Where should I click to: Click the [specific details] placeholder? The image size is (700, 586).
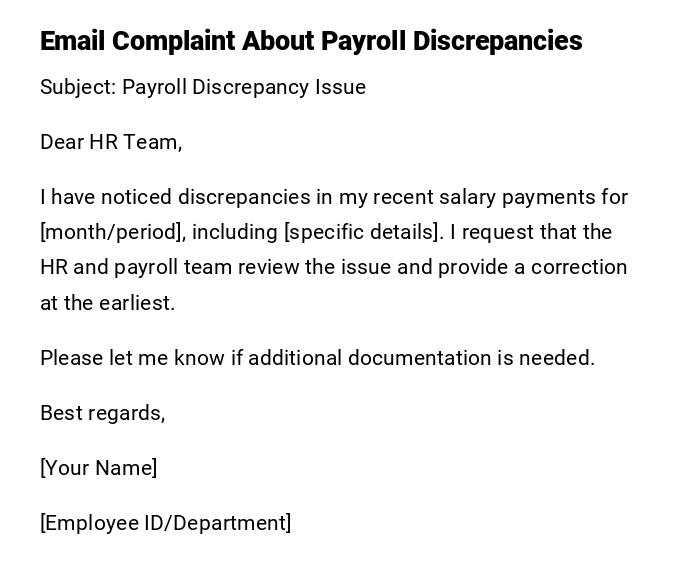[363, 232]
